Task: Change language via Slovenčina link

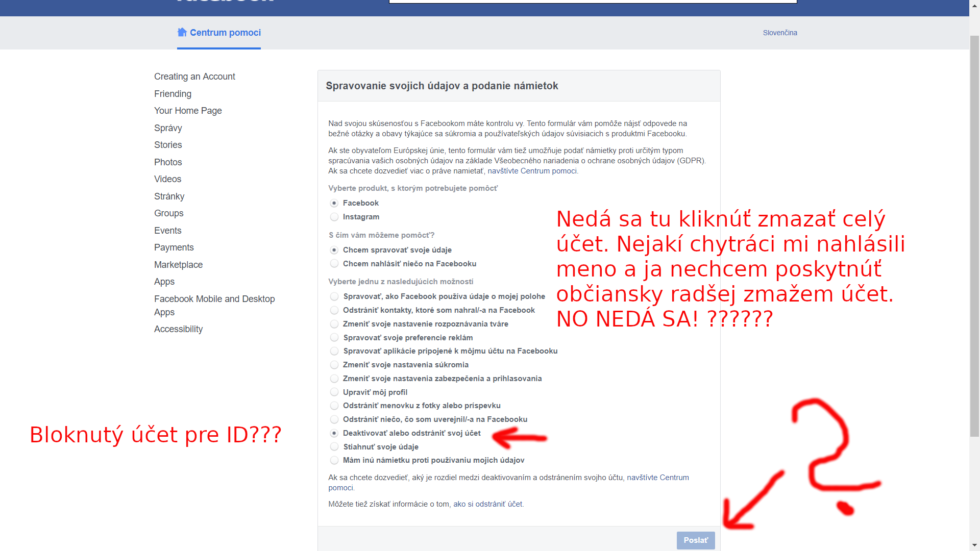Action: [x=780, y=33]
